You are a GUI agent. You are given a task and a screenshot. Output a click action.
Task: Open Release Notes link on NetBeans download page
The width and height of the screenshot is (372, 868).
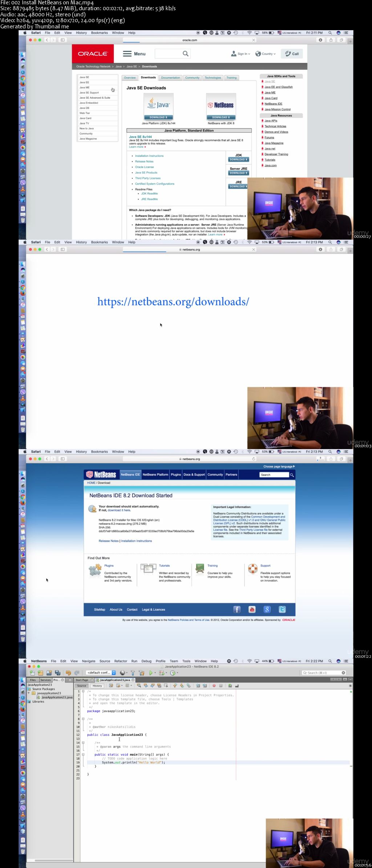pyautogui.click(x=109, y=541)
